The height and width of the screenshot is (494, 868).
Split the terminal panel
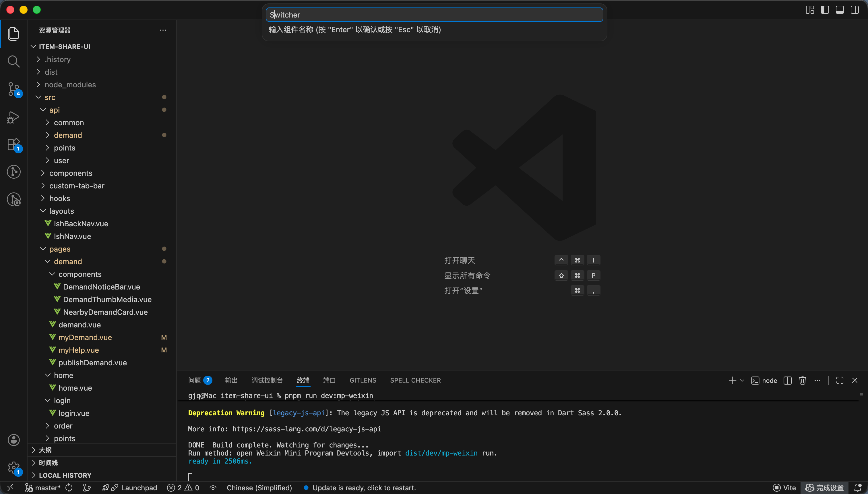click(787, 380)
